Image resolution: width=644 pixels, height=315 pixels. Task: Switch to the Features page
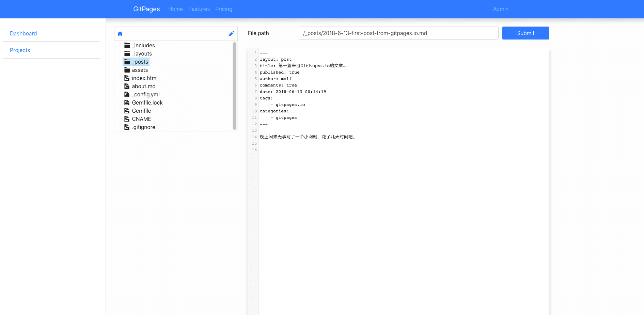199,9
